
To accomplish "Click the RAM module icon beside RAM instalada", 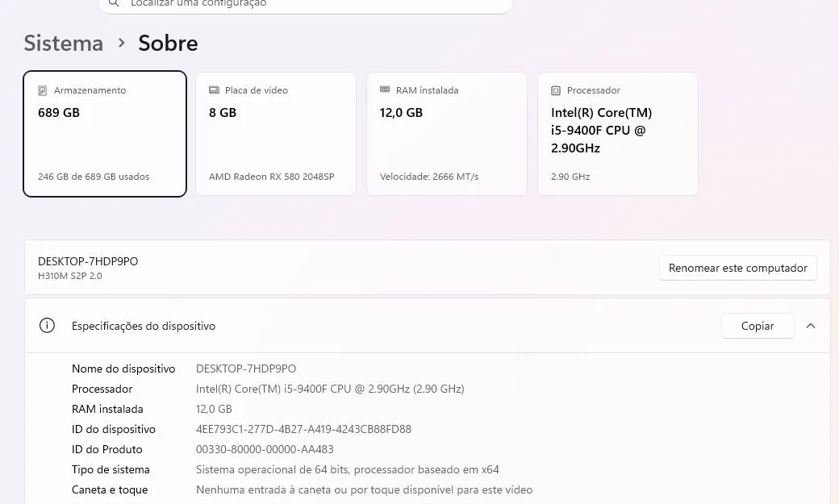I will (x=385, y=90).
